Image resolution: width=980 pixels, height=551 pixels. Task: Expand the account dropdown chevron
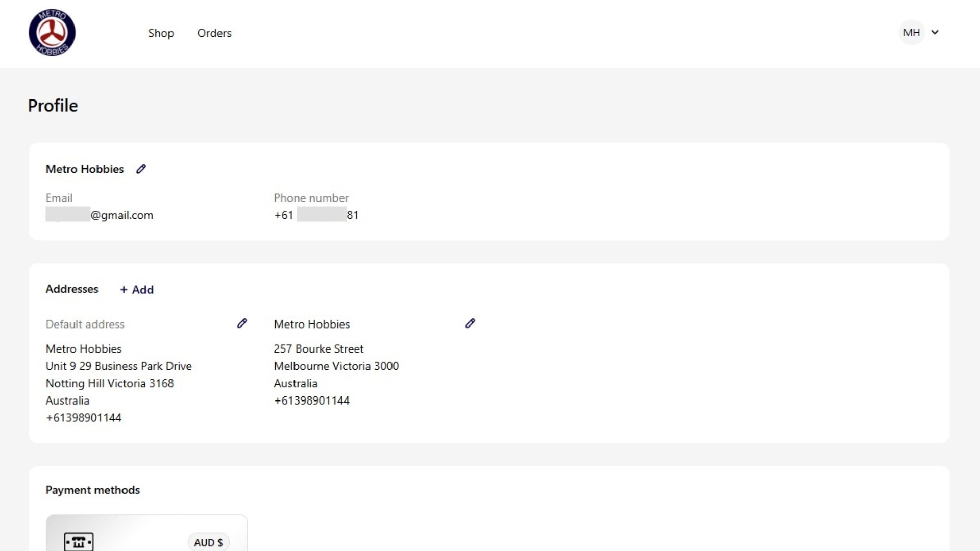[935, 32]
